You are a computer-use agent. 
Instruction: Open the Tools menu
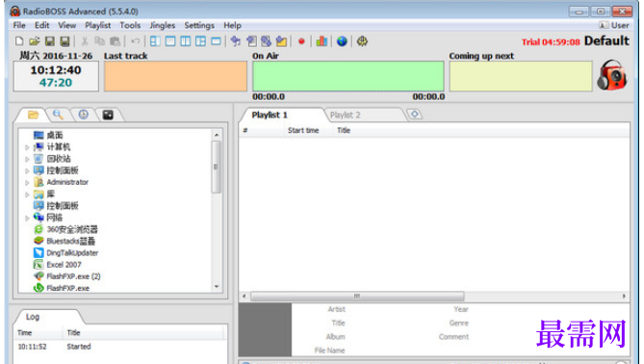(130, 25)
